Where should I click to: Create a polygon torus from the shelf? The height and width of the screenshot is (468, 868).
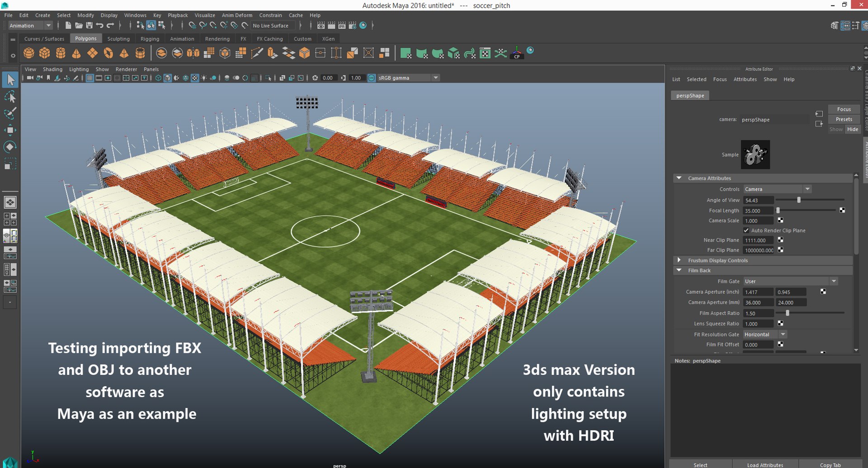coord(108,53)
